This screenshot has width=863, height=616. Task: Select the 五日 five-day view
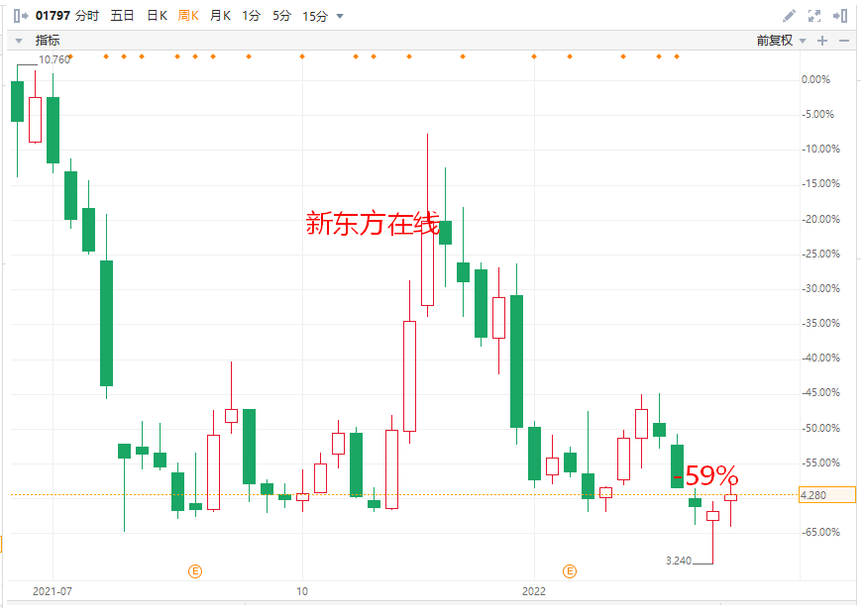[123, 16]
